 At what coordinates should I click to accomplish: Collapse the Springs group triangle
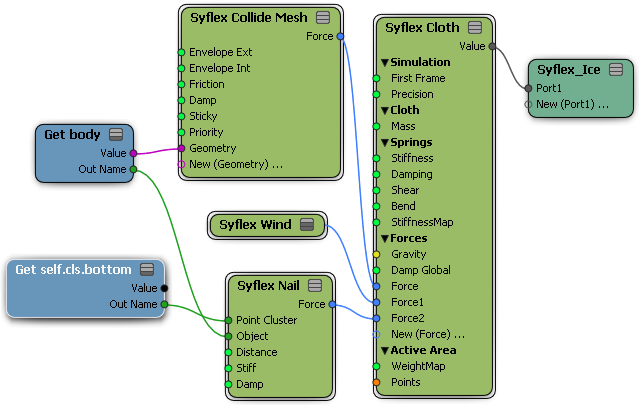tap(385, 143)
